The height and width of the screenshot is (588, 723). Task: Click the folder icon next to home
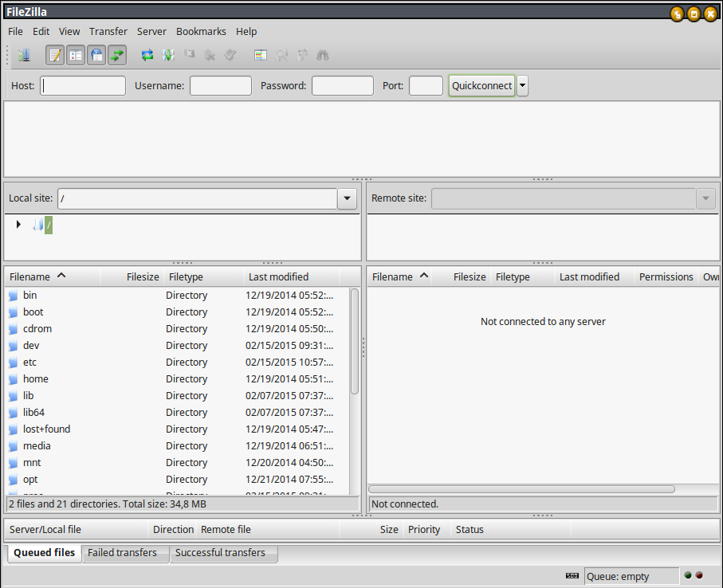[14, 379]
